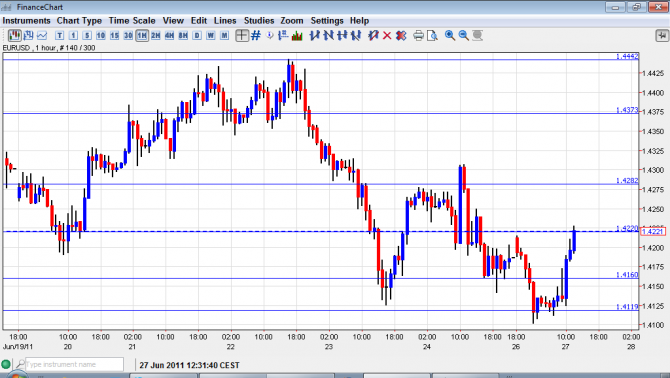Select the 10 minute time scale
670x378 pixels.
[x=101, y=35]
